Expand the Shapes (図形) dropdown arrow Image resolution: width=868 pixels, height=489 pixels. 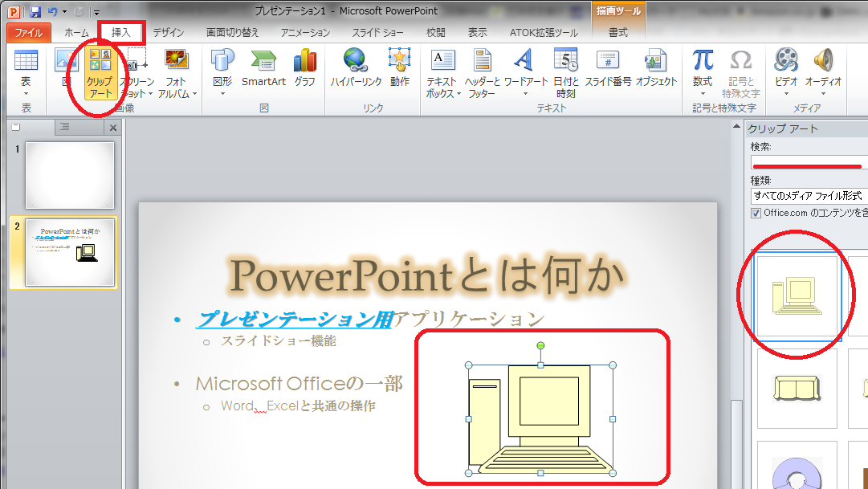(x=222, y=94)
